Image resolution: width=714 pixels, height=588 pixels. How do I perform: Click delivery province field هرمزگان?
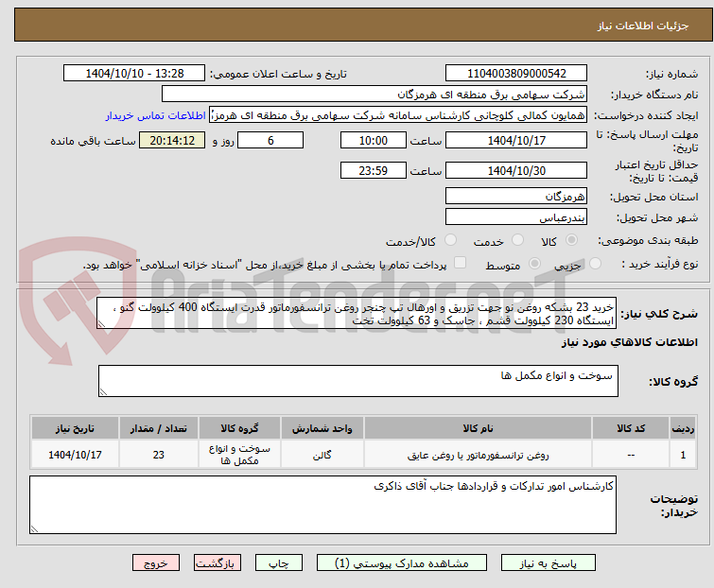pos(516,196)
